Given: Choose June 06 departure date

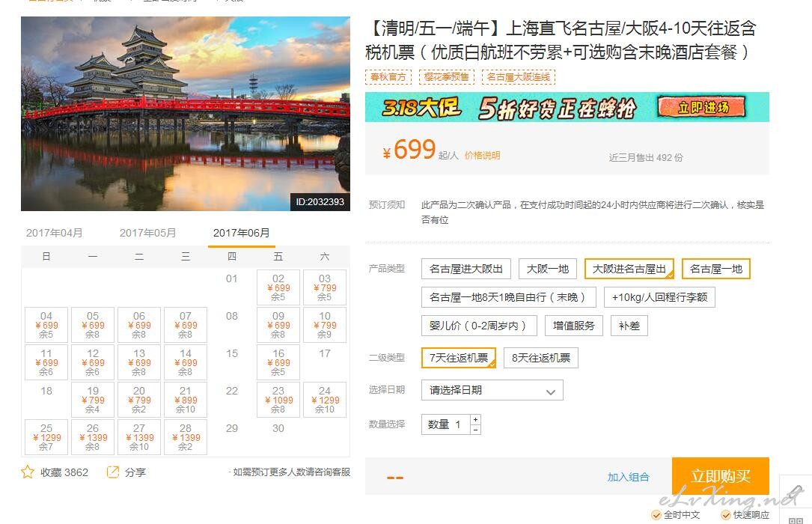Looking at the screenshot, I should click(x=138, y=325).
